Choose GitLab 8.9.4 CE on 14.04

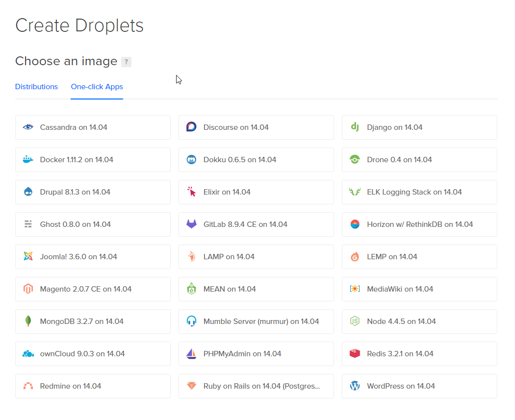pos(256,224)
